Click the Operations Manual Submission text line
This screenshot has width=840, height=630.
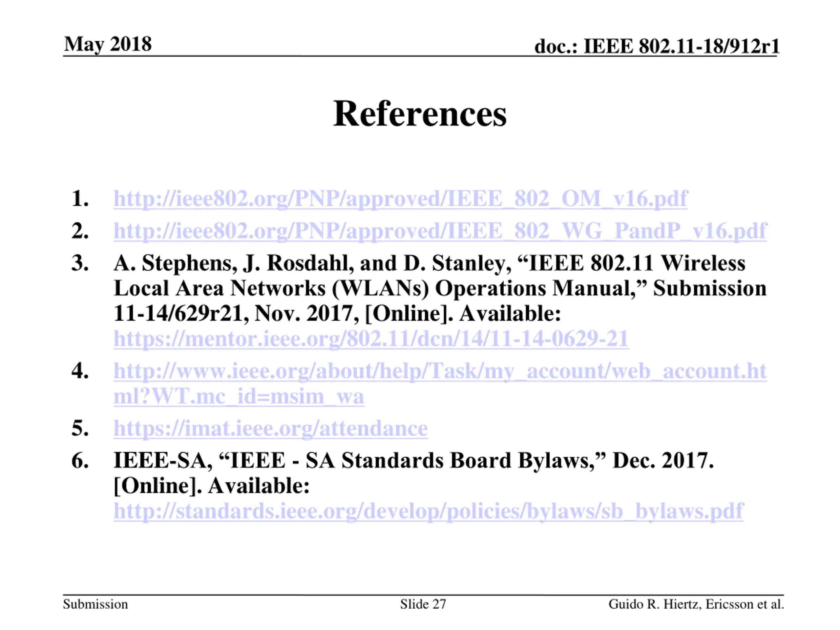click(x=440, y=288)
